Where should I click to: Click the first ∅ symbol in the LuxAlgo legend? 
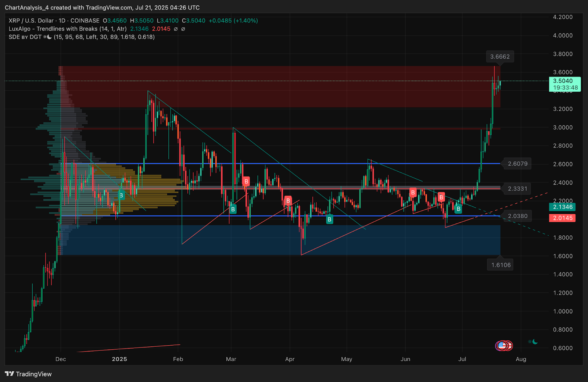tap(176, 29)
